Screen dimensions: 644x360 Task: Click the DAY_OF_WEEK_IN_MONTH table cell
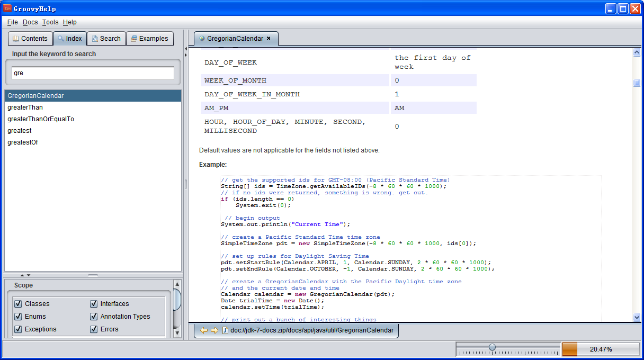tap(295, 94)
